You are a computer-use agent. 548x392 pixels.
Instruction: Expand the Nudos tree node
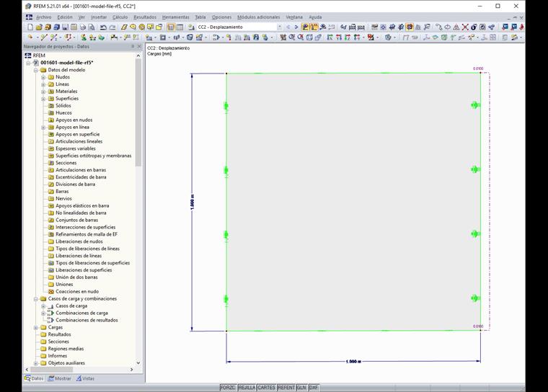click(43, 77)
